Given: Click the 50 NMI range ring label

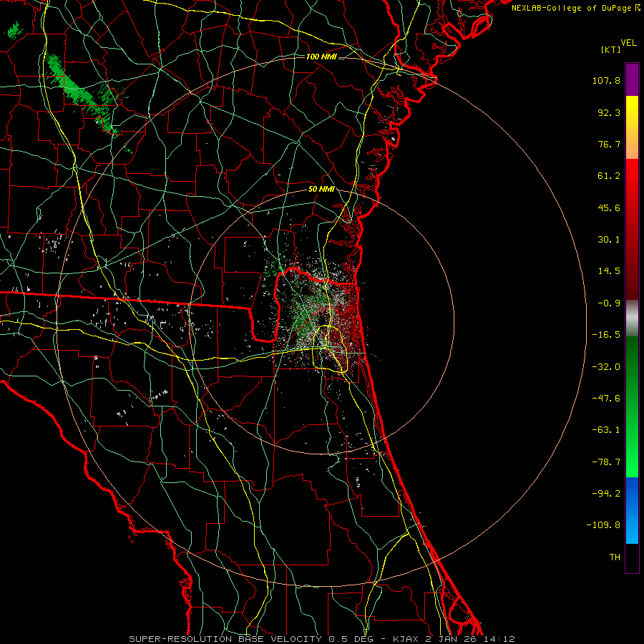Looking at the screenshot, I should [x=321, y=190].
